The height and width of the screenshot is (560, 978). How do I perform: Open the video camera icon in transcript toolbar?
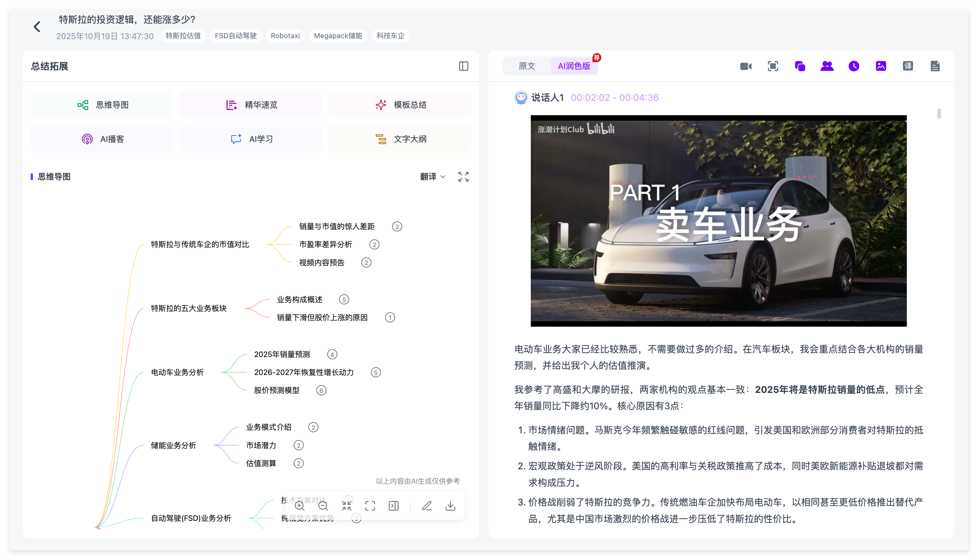click(746, 66)
